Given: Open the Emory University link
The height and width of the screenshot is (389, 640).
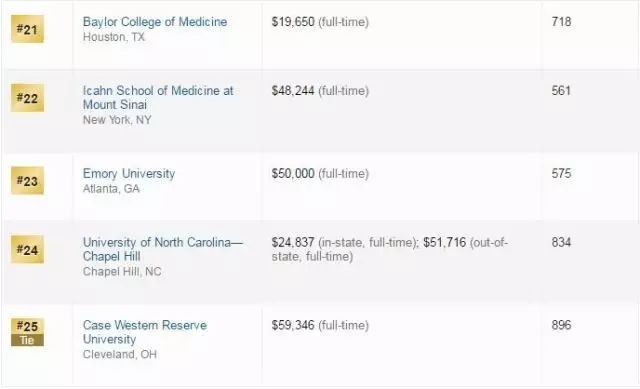Looking at the screenshot, I should click(129, 173).
